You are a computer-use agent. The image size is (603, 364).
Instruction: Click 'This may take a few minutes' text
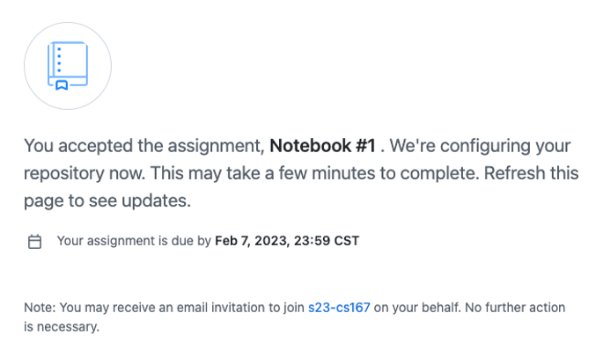click(x=262, y=173)
